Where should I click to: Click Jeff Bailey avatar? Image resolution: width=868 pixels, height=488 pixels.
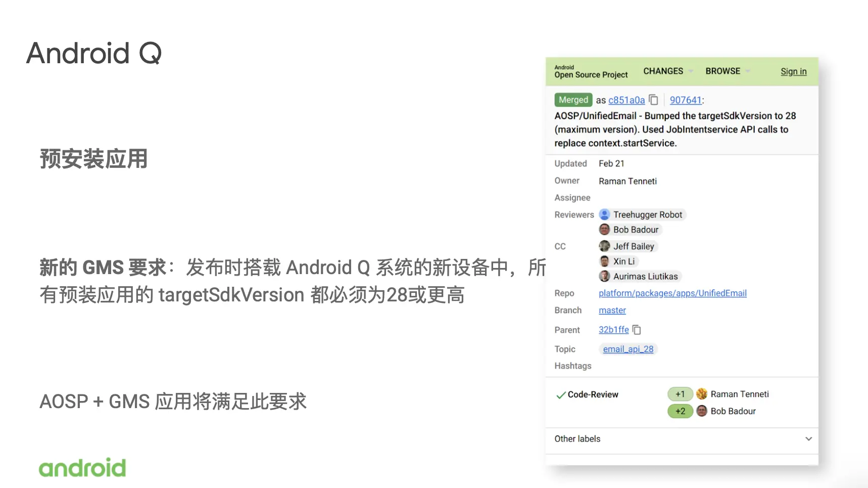[605, 246]
